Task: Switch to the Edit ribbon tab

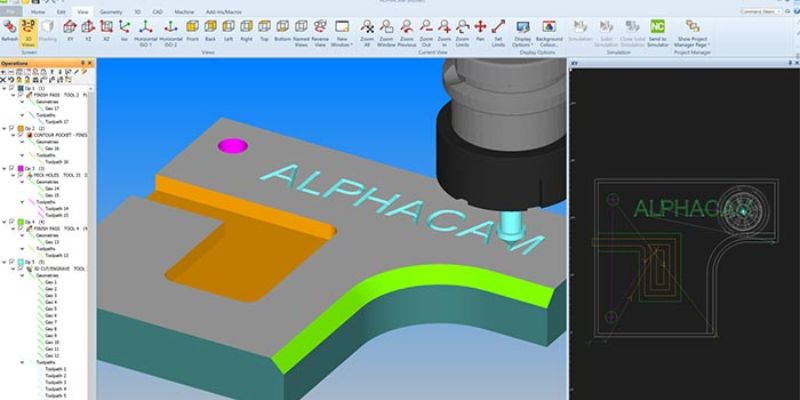Action: tap(61, 11)
